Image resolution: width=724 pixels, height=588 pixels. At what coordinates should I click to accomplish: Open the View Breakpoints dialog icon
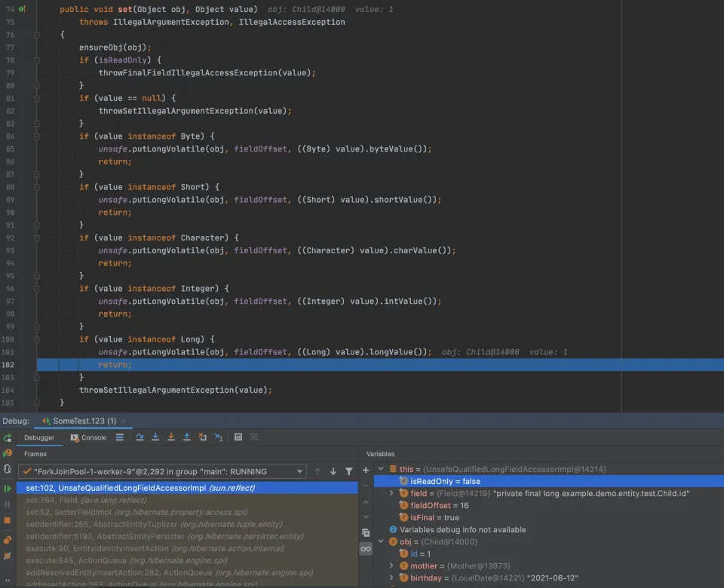tap(8, 540)
